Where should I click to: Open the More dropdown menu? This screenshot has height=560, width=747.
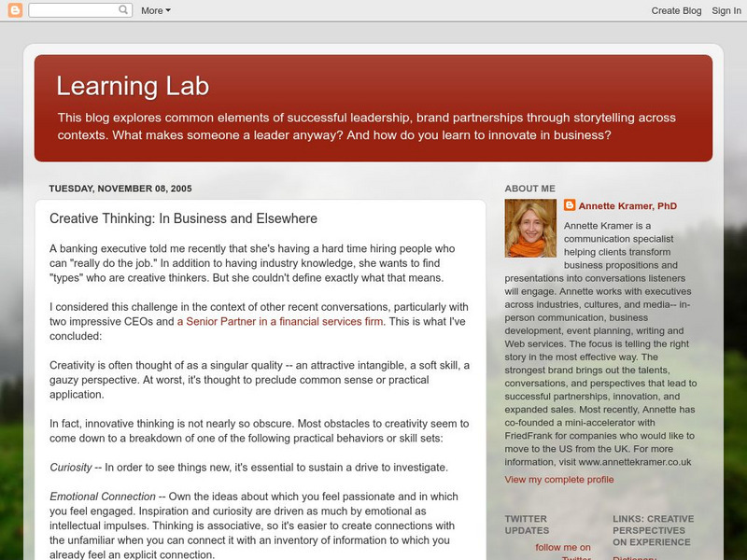click(155, 10)
